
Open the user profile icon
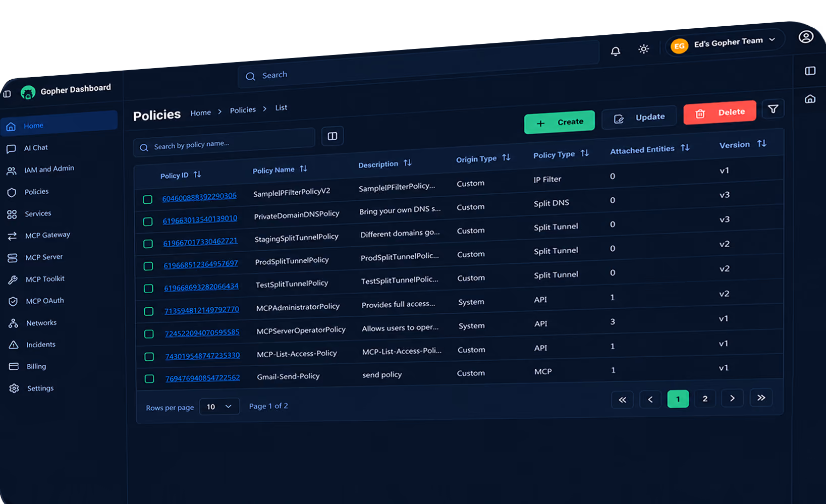coord(806,37)
